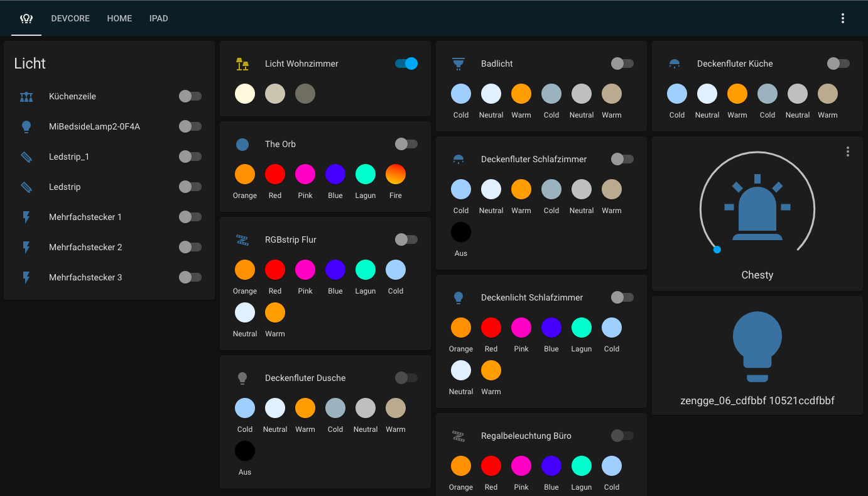Switch to the DEVCORE tab
The image size is (868, 496).
point(70,18)
